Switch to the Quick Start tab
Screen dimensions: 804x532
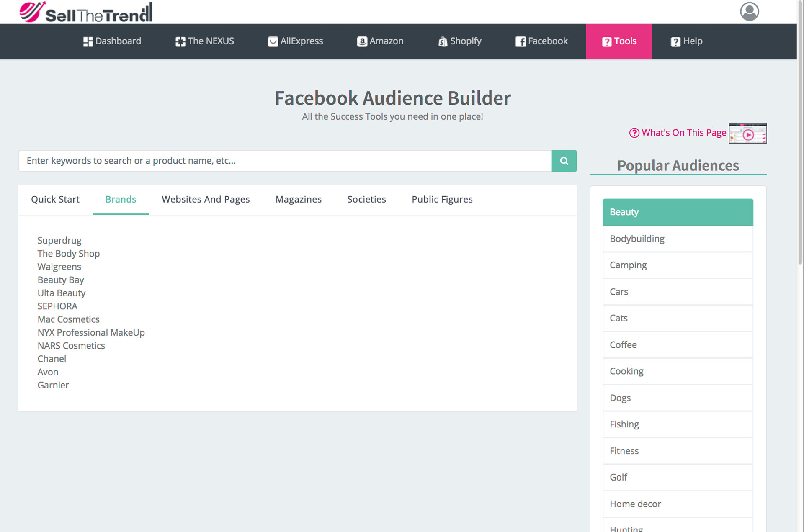55,200
